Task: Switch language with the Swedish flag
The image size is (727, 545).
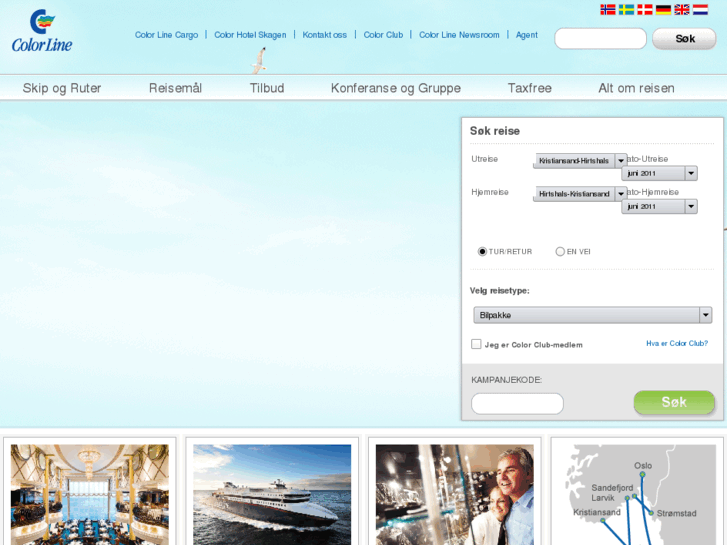Action: (x=626, y=10)
